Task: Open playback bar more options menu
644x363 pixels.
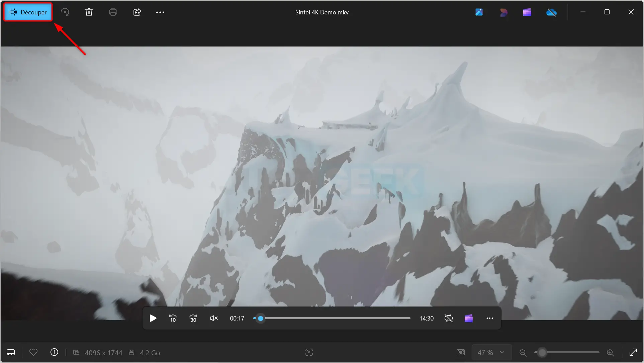Action: (489, 318)
